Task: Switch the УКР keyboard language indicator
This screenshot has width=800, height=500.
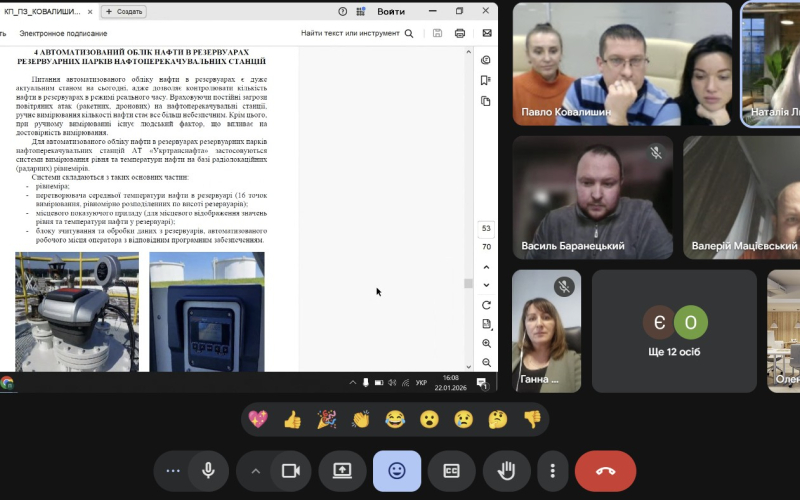Action: pyautogui.click(x=421, y=383)
